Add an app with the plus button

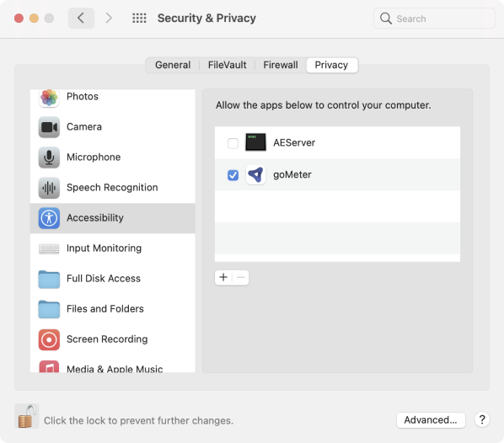223,277
